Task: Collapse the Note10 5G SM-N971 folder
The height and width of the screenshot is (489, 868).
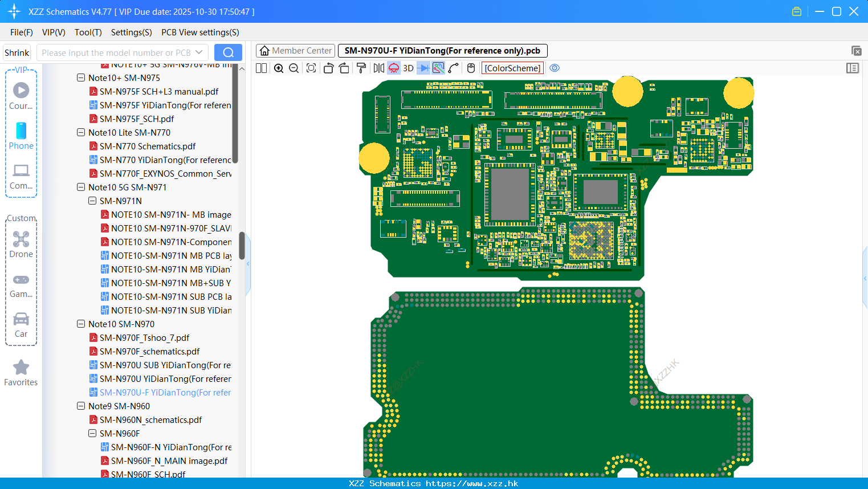Action: pyautogui.click(x=81, y=187)
